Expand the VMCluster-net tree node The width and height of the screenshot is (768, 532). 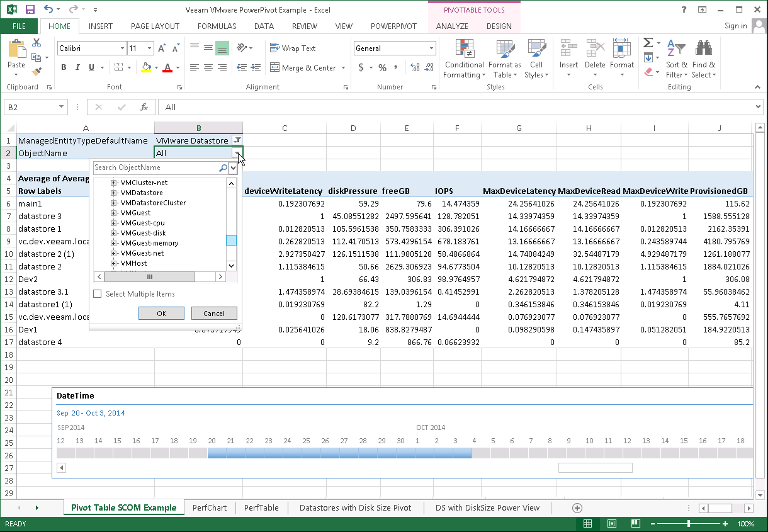pos(114,183)
